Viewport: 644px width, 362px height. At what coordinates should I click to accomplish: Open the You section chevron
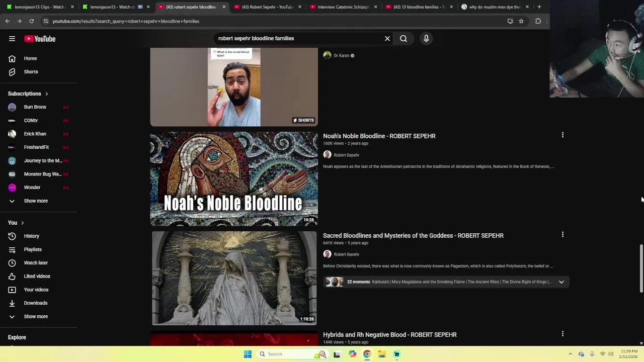[22, 223]
